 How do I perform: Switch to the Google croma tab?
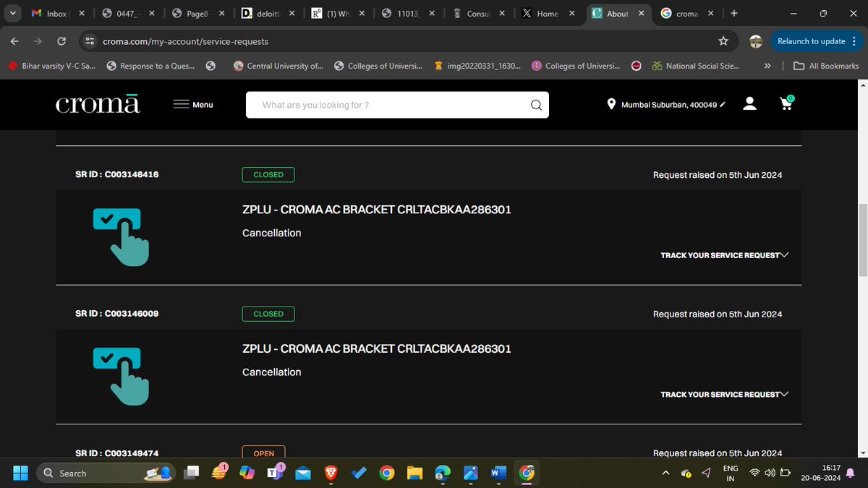tap(688, 13)
